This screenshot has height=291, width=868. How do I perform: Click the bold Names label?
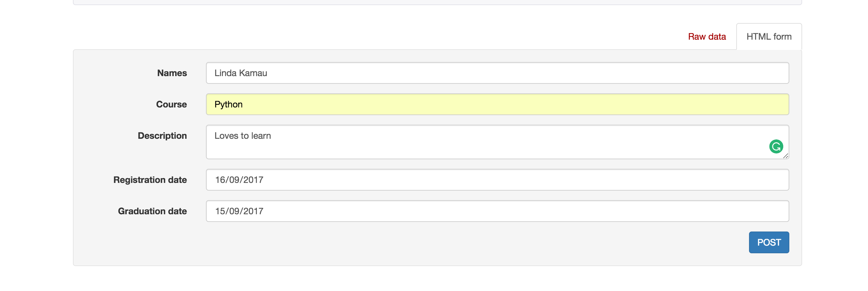172,73
